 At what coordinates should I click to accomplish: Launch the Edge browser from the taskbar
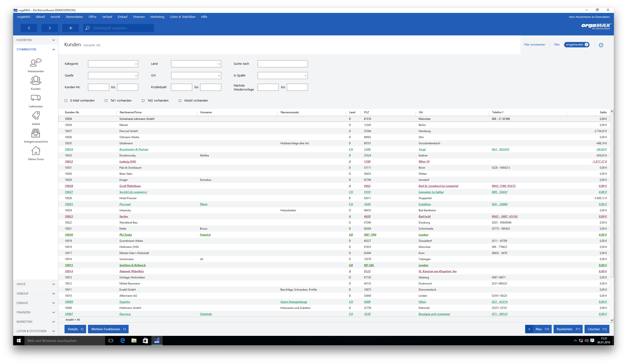point(122,341)
